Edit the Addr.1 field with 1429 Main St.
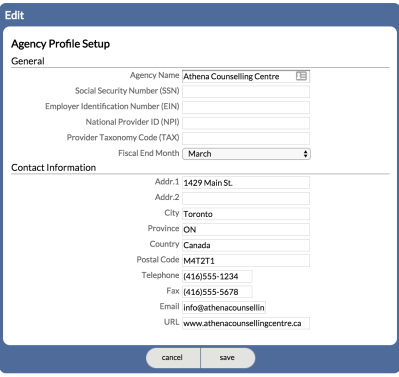Viewport: 399px width, 377px height. click(x=246, y=183)
